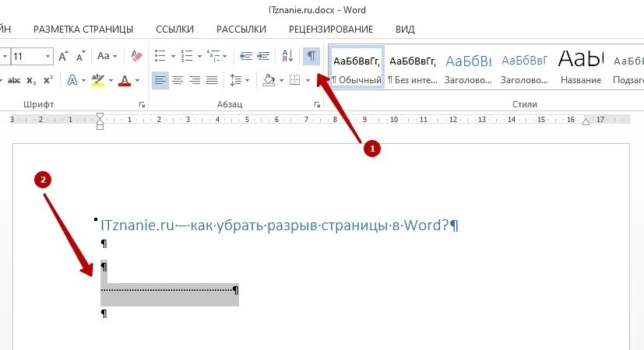Click the font size input field
The image size is (644, 350).
coord(27,56)
